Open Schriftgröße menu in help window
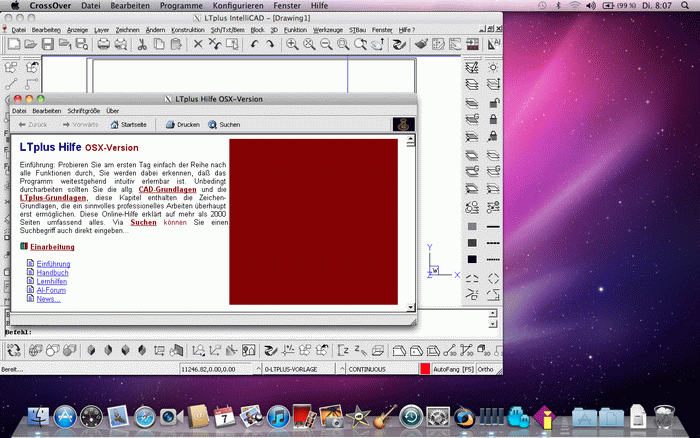The image size is (700, 438). coord(83,111)
